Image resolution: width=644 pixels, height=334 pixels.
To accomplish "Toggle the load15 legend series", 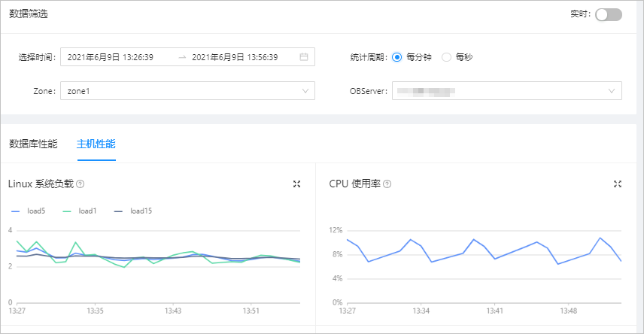I will pyautogui.click(x=133, y=211).
